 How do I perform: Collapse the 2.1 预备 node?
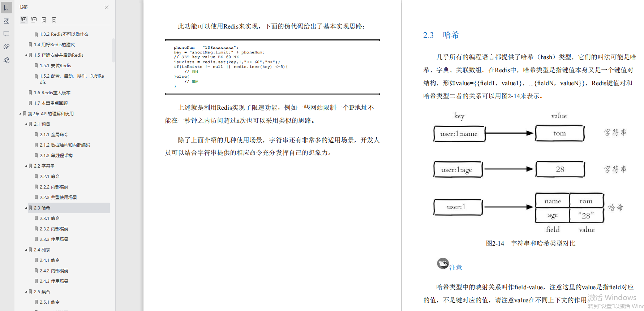click(26, 124)
